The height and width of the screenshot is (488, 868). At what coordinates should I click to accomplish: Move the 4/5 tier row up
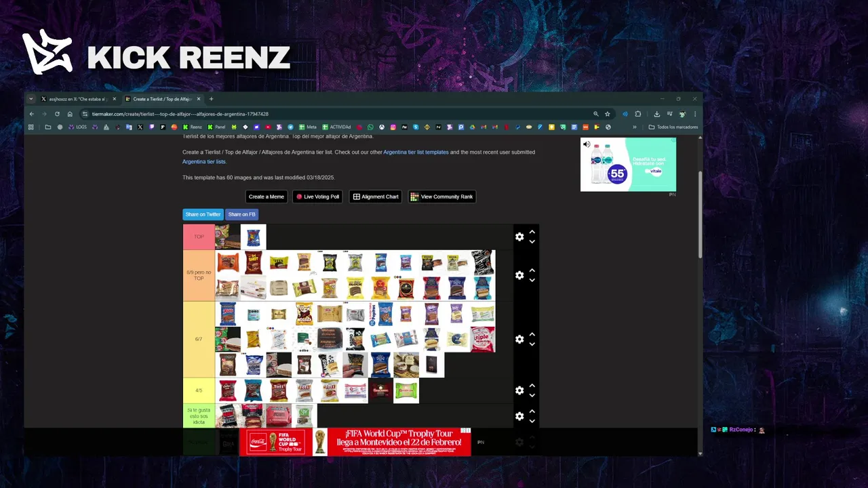532,386
